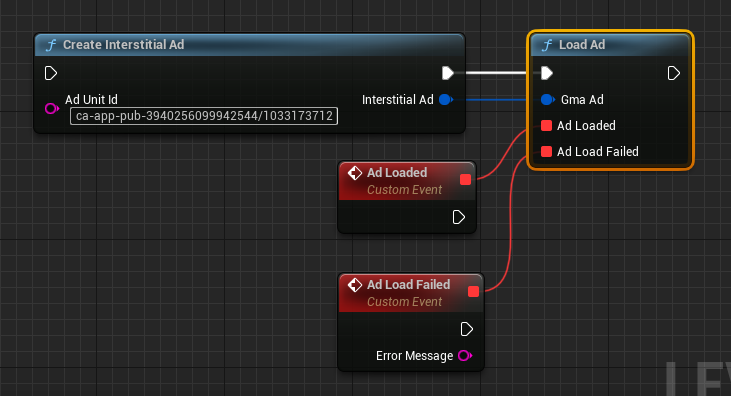Click Ad Load Failed event's red delegate pin
731x396 pixels.
click(473, 292)
